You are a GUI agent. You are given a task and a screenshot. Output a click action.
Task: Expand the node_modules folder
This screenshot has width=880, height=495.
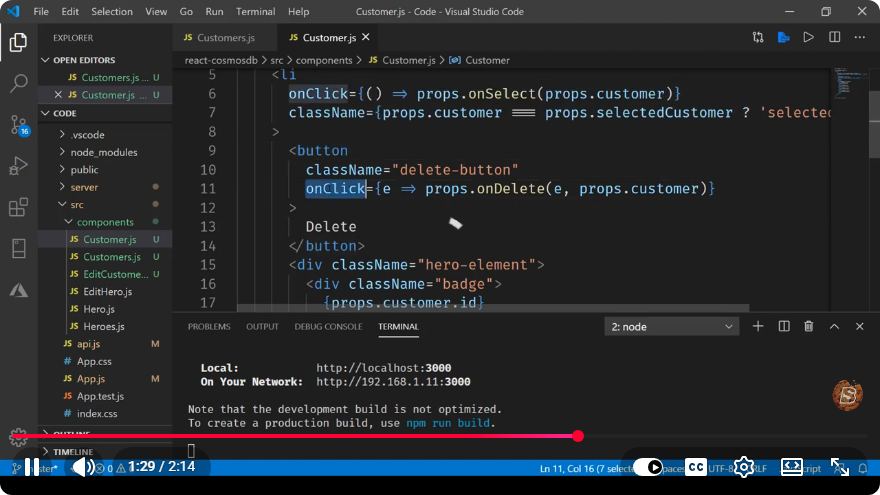coord(103,152)
